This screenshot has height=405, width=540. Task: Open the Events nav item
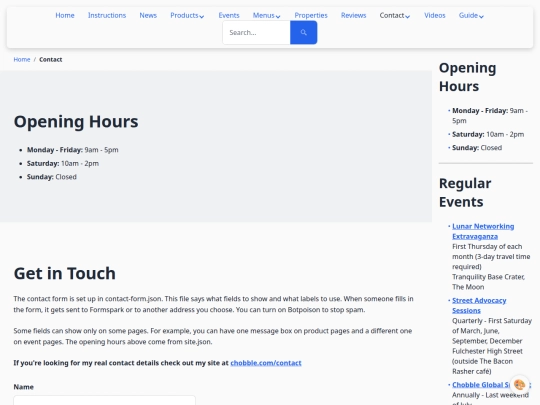coord(229,15)
